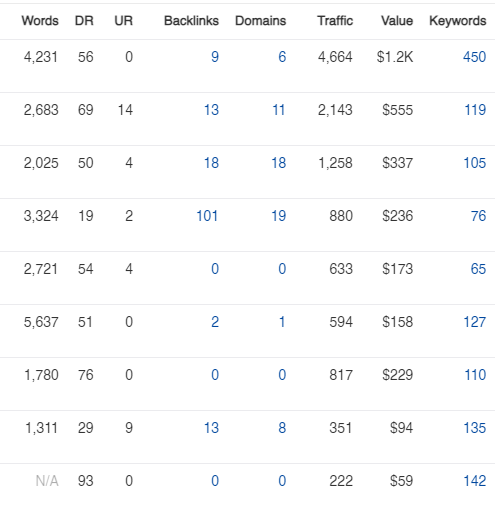Click the DR column header
The height and width of the screenshot is (509, 495).
tap(84, 21)
